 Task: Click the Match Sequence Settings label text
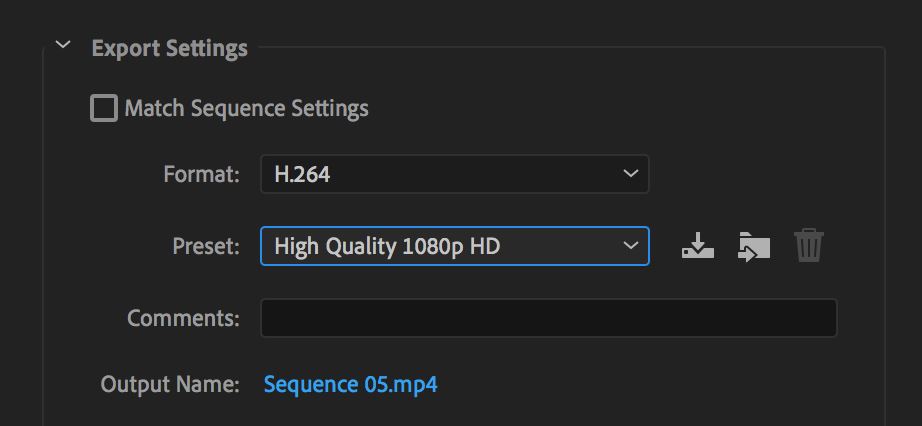coord(246,108)
